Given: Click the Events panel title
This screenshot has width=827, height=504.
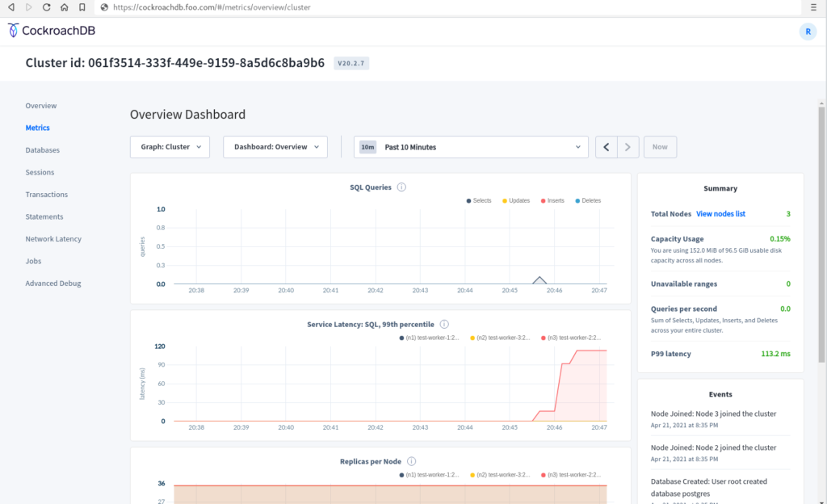Looking at the screenshot, I should coord(720,394).
